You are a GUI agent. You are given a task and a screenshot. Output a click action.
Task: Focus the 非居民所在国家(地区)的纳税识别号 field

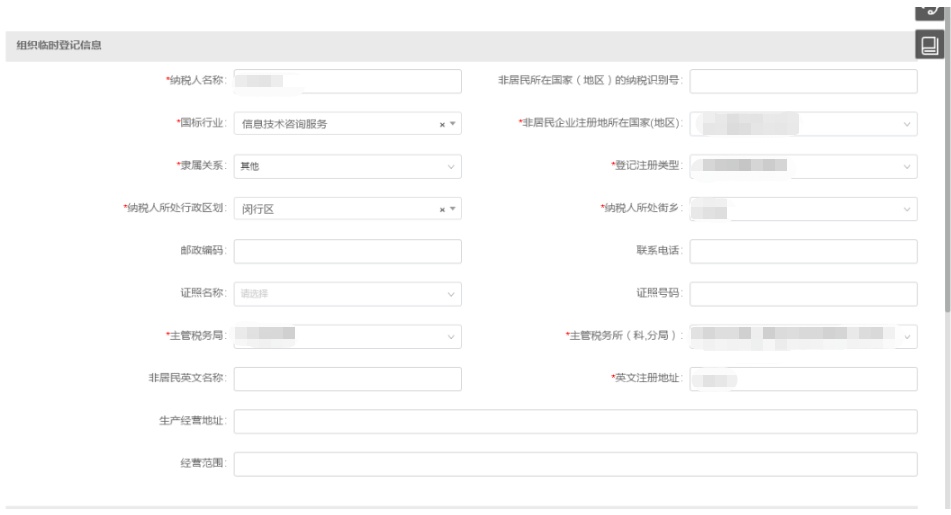point(803,81)
